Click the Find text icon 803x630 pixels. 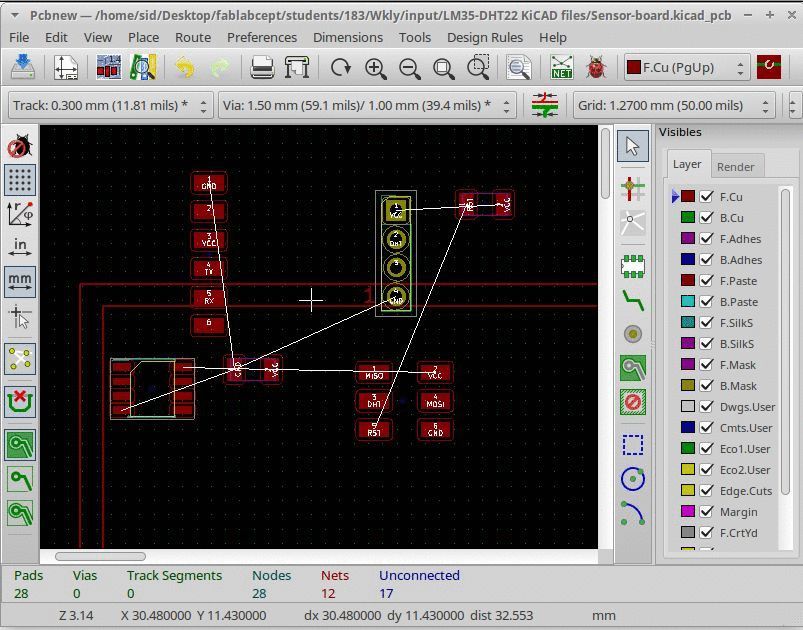(519, 68)
